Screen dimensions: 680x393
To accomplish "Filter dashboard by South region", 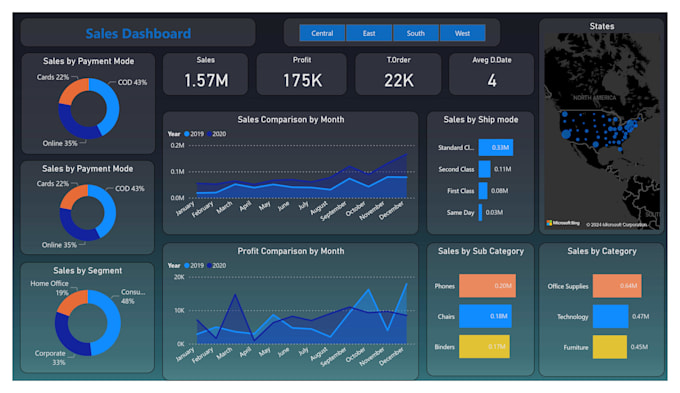I will (416, 33).
